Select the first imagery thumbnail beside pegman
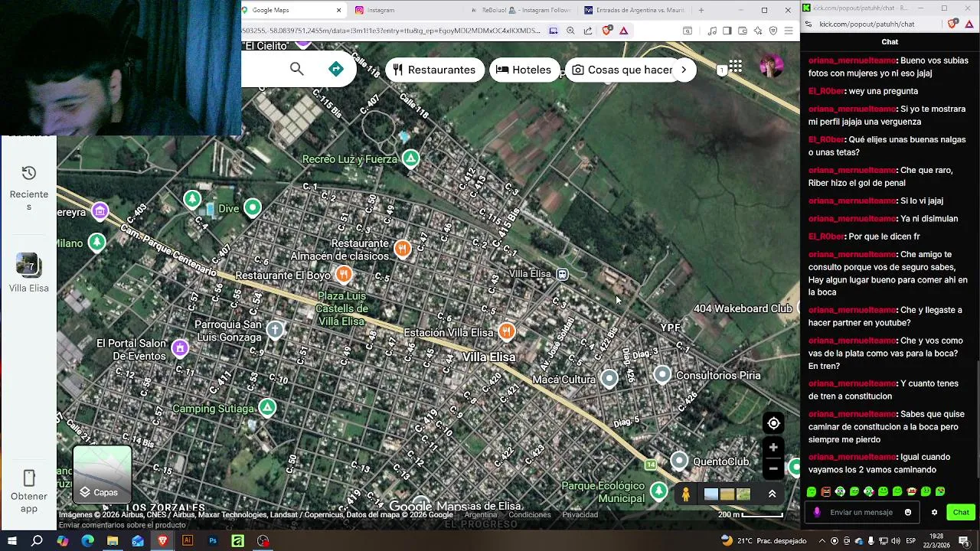 point(711,494)
